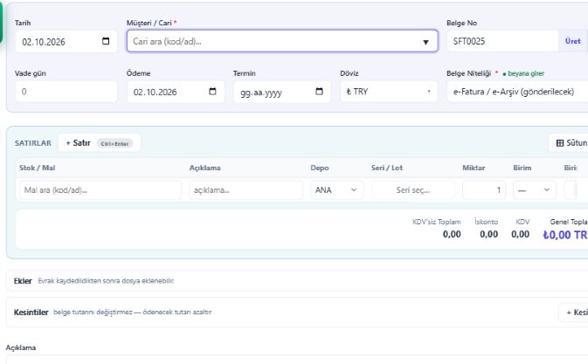This screenshot has height=364, width=588.
Task: Open the Belge Niteliği e-Fatura dropdown
Action: [517, 92]
